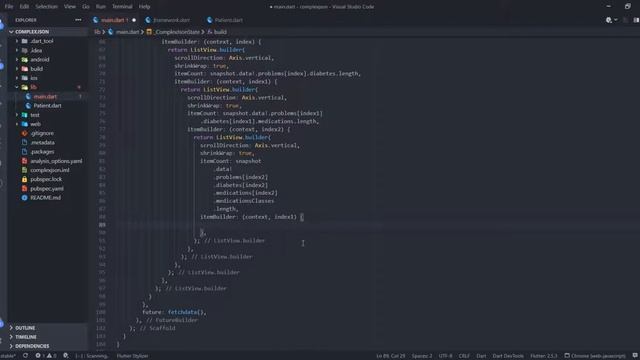Click the _ComplexJsonState class breadcrumb
Screen dimensions: 640x360
click(x=177, y=32)
